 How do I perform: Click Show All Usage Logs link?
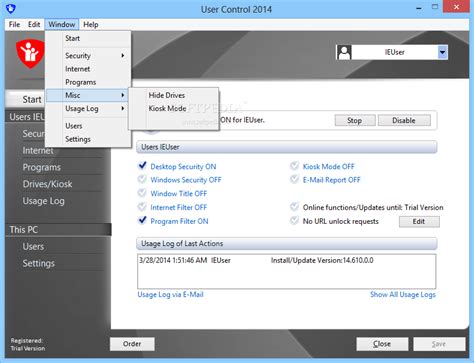pyautogui.click(x=403, y=295)
